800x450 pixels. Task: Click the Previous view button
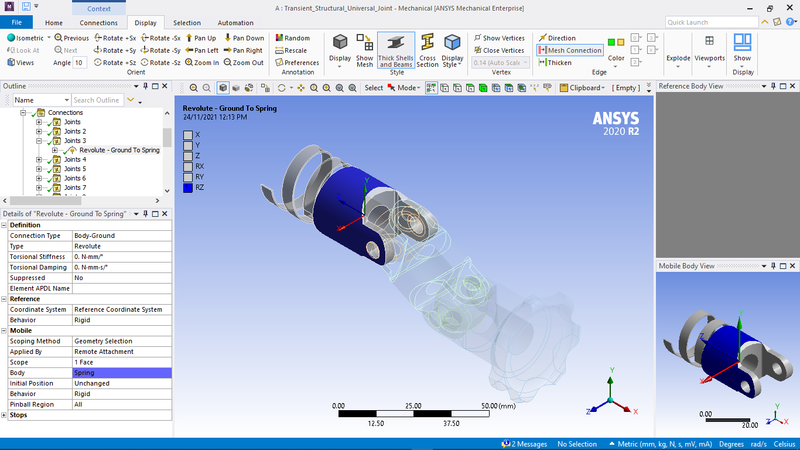click(71, 38)
